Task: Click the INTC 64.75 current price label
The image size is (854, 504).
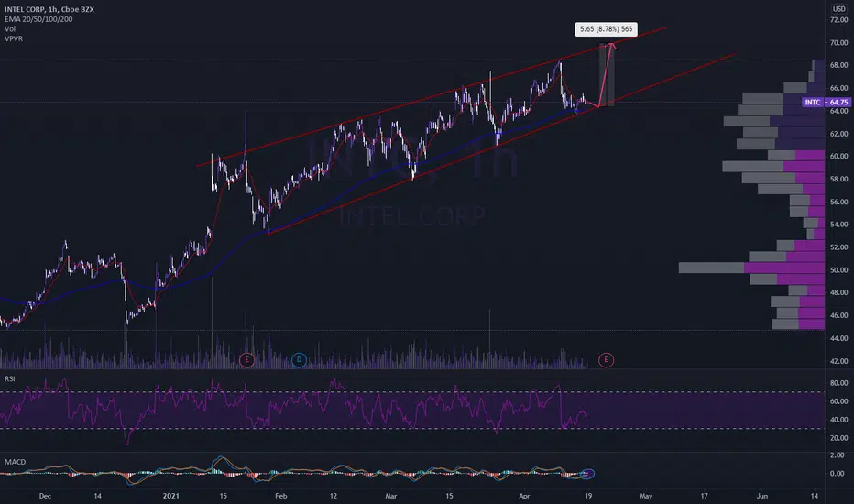Action: [827, 102]
